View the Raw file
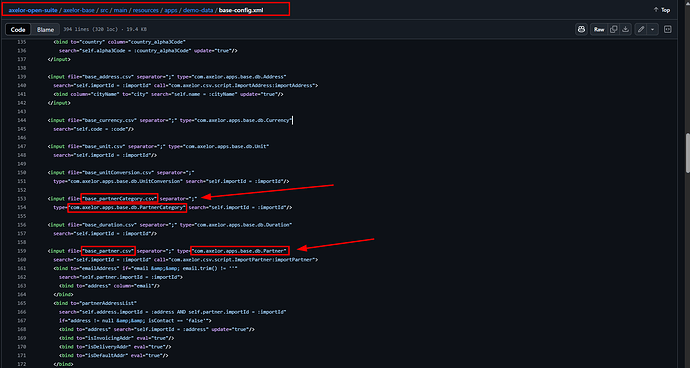The height and width of the screenshot is (368, 690). point(599,29)
